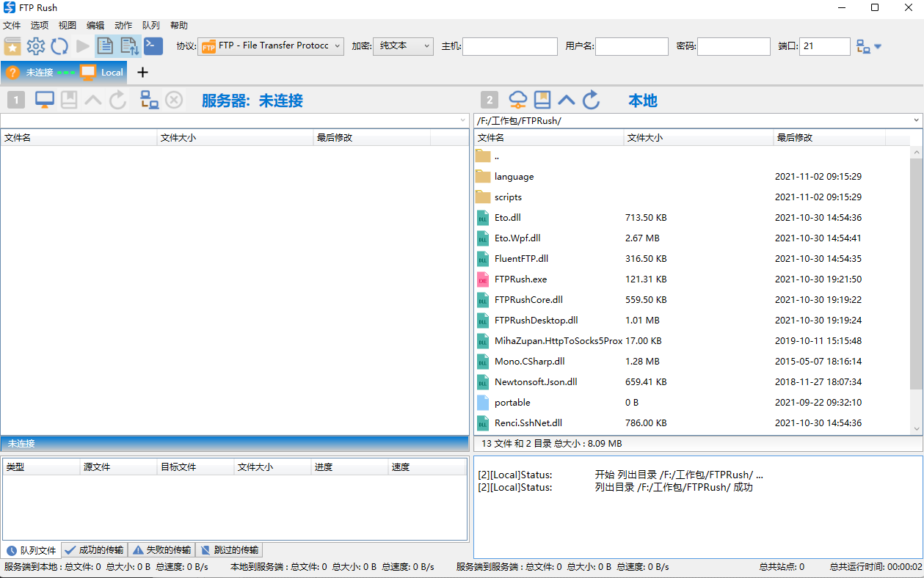Click the server panel bookmark icon
This screenshot has width=924, height=578.
(69, 100)
